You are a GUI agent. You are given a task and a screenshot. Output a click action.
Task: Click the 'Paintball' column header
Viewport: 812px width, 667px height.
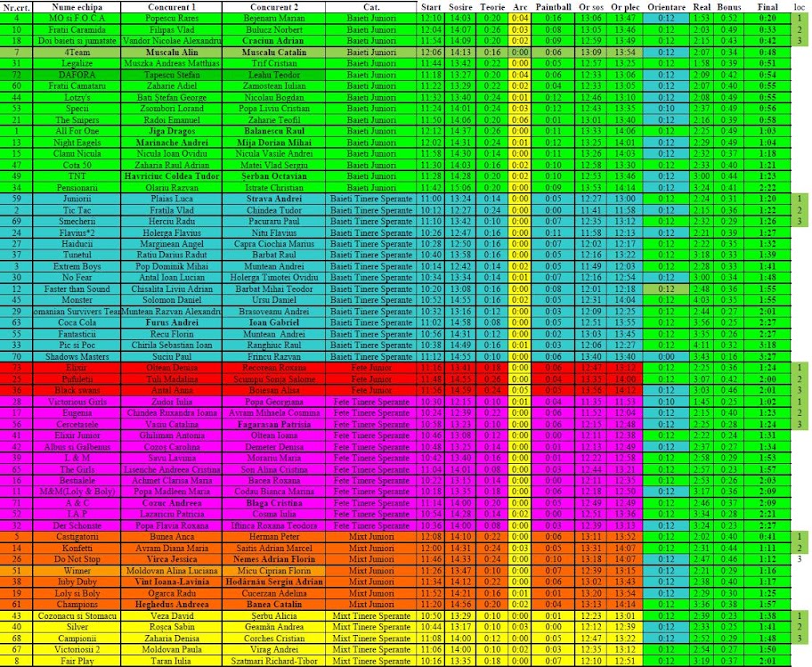click(553, 7)
